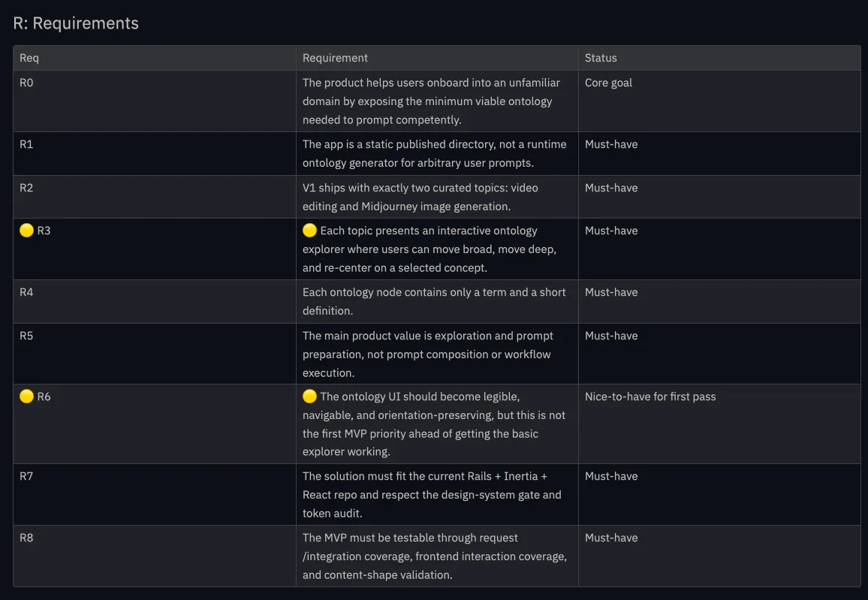868x600 pixels.
Task: Select the R2 identifier cell
Action: point(26,188)
